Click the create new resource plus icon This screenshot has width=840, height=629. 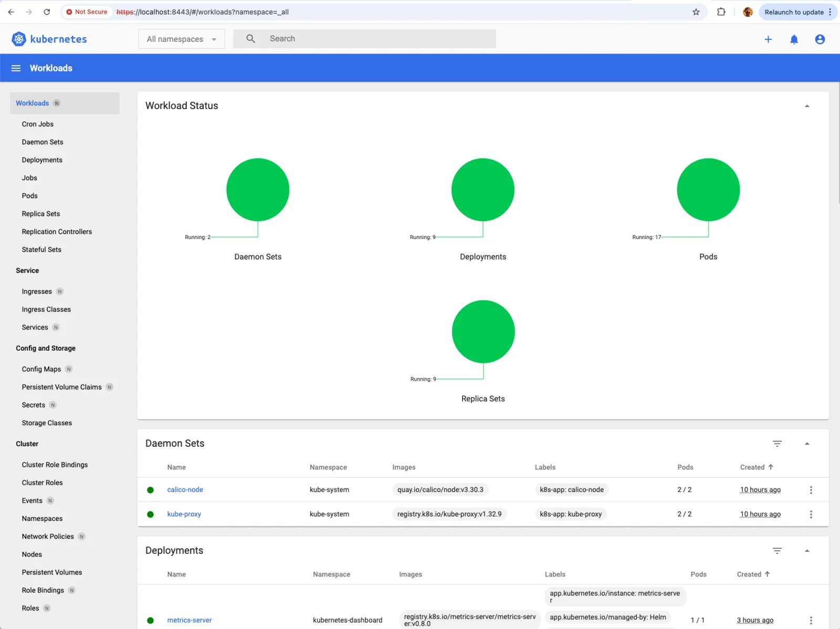768,39
